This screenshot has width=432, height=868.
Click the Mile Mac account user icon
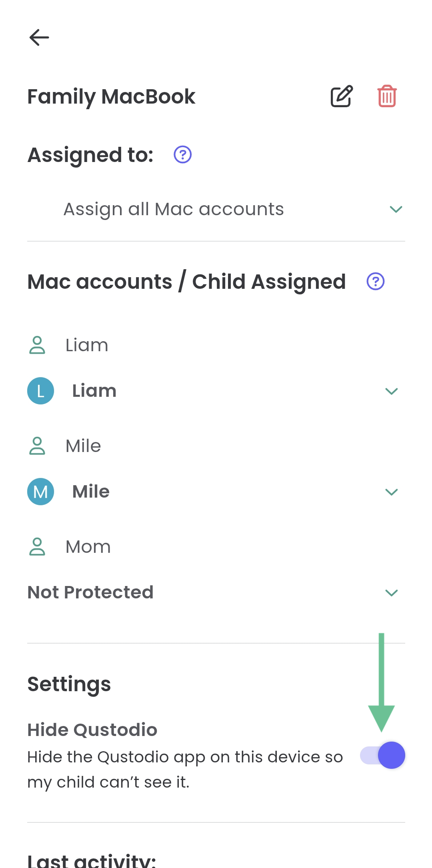(37, 446)
